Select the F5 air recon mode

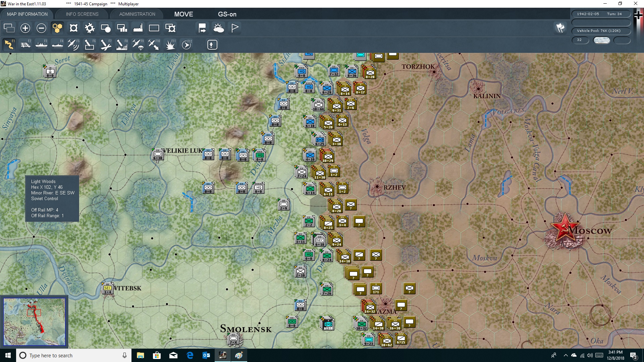pos(73,45)
